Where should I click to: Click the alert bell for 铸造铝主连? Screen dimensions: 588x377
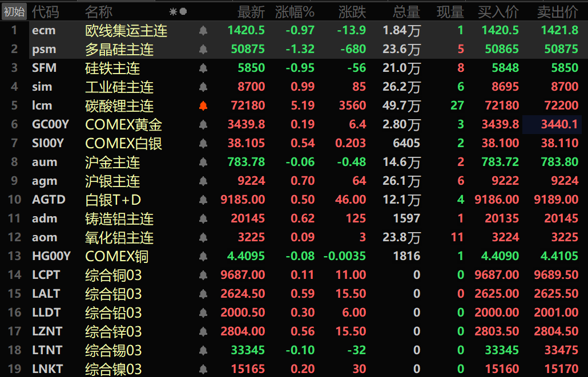pos(203,219)
